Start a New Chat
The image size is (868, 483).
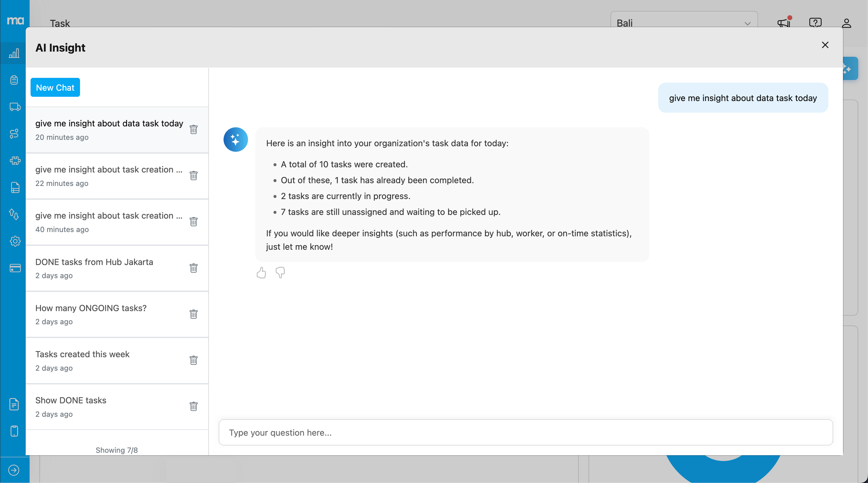(55, 88)
